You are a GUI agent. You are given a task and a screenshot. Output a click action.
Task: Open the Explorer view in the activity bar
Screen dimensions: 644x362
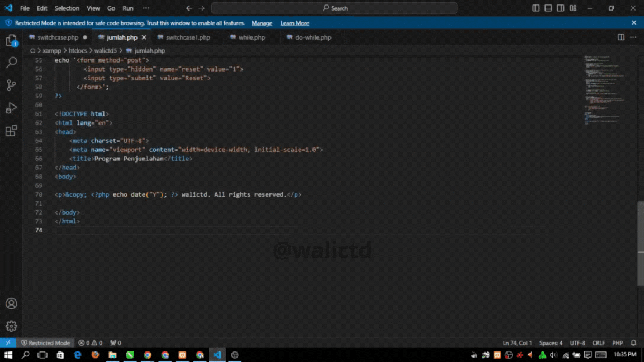(11, 40)
